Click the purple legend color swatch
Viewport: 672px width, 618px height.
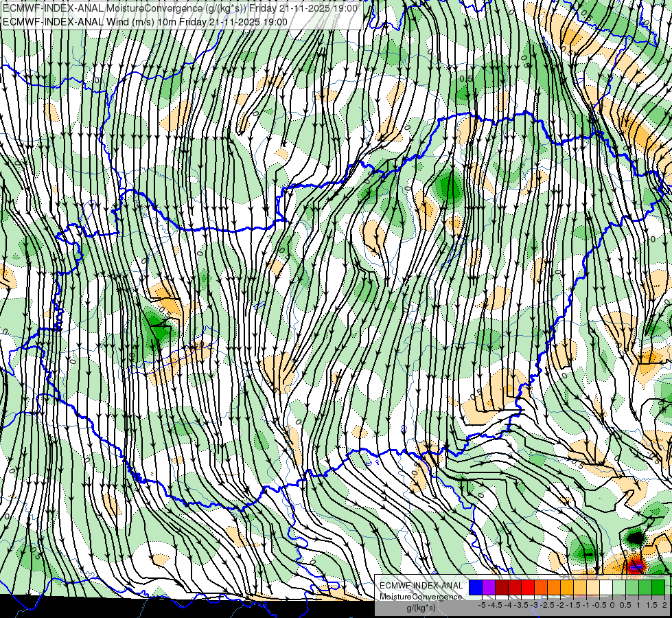(x=489, y=588)
